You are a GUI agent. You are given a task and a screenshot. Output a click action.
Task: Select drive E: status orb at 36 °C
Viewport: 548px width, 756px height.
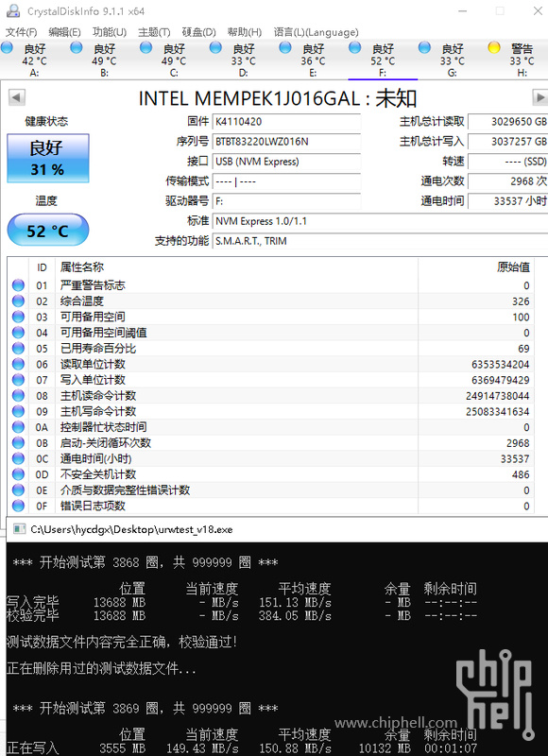tap(285, 47)
